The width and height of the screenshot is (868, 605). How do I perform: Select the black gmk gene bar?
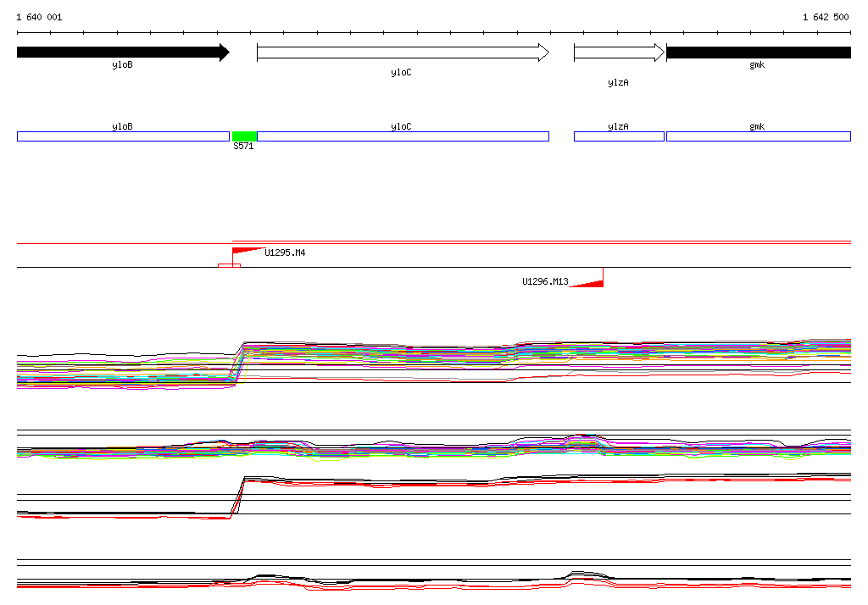[x=759, y=53]
